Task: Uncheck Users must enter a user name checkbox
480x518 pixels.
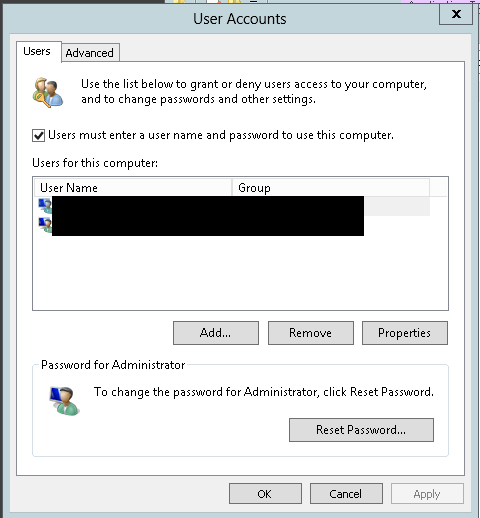Action: click(x=38, y=136)
